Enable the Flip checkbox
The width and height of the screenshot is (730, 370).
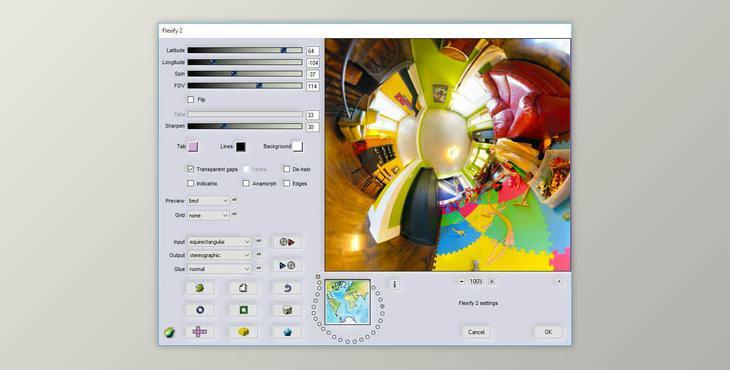click(190, 100)
